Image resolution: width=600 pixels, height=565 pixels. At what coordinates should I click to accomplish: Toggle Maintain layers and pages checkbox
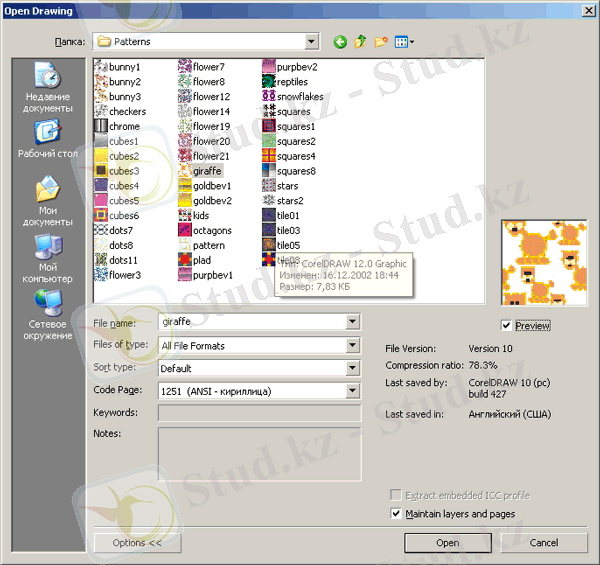[396, 513]
